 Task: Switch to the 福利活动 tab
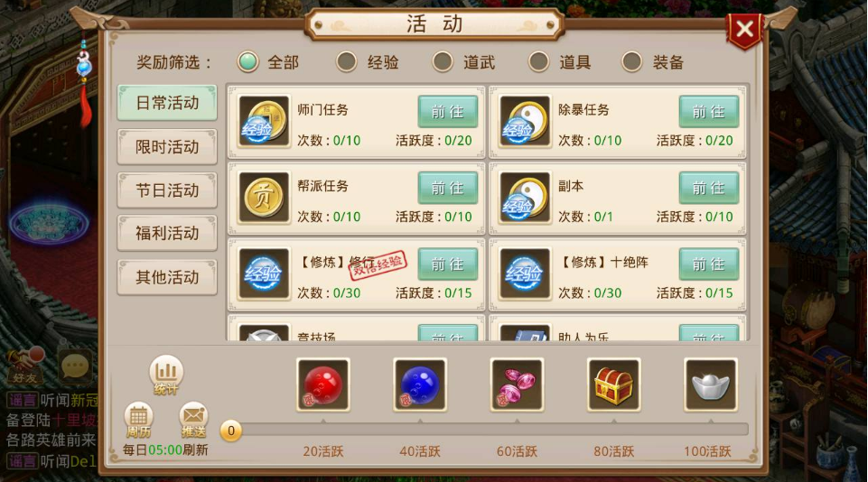167,234
